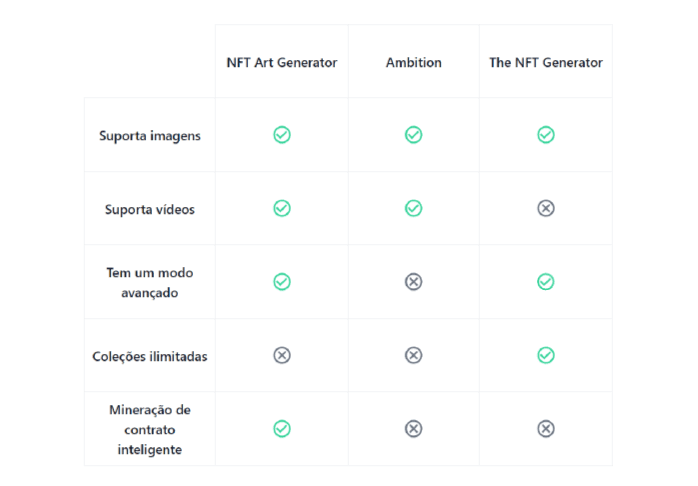Click The NFT Generator's contrato inteligente cross
698x486 pixels.
pyautogui.click(x=545, y=428)
